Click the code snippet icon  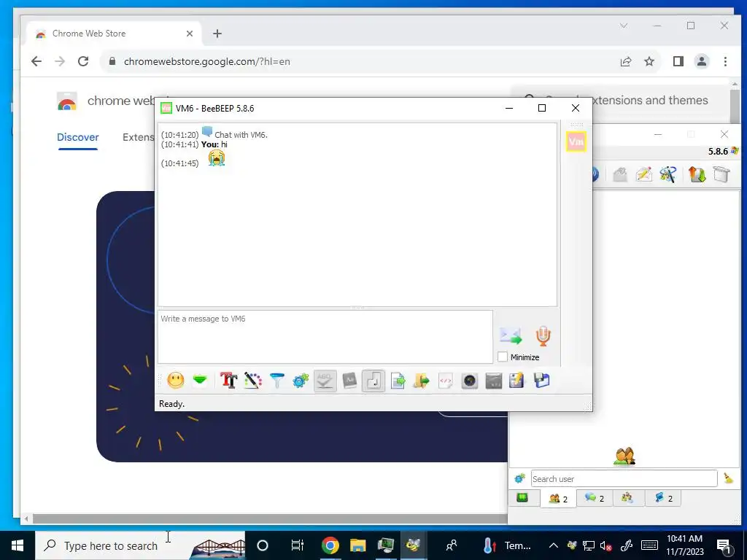(446, 381)
